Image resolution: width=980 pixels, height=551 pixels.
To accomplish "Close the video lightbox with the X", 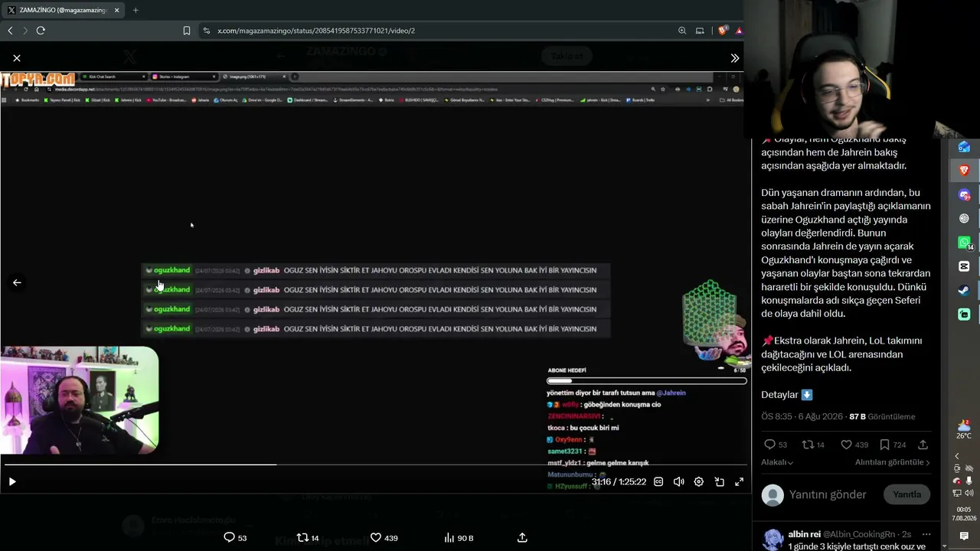I will pyautogui.click(x=17, y=58).
